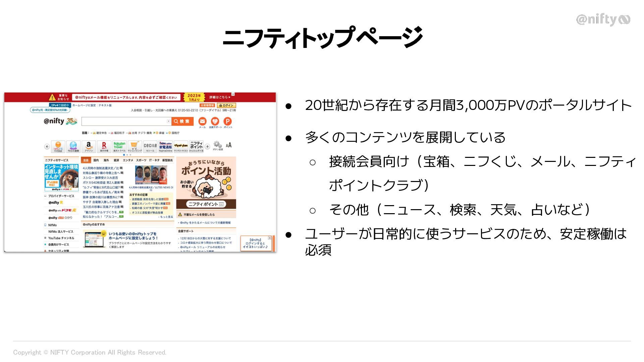
Task: Click the ポイント活動 sheep advertisement banner
Action: 206,183
